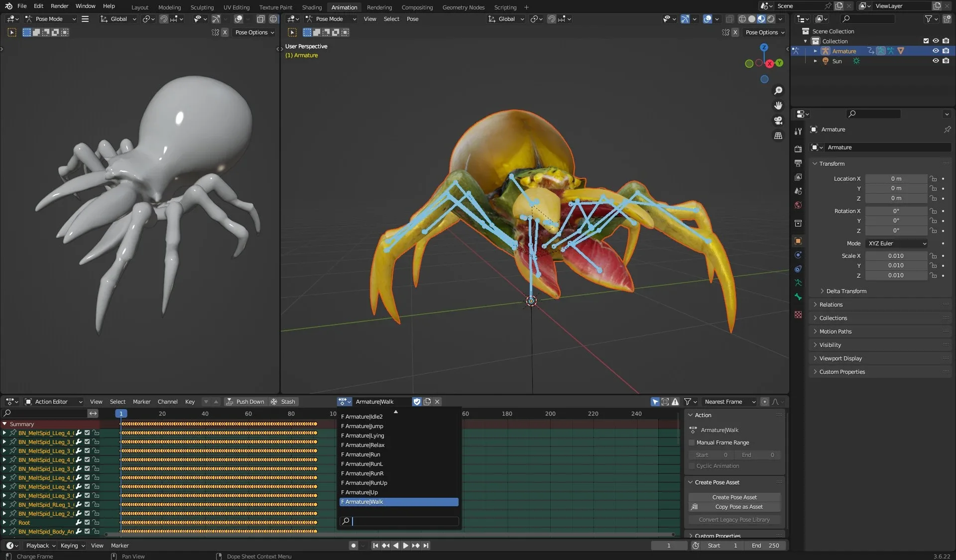Screen dimensions: 956x560
Task: Unlink the Armature|Walk action
Action: (x=437, y=402)
